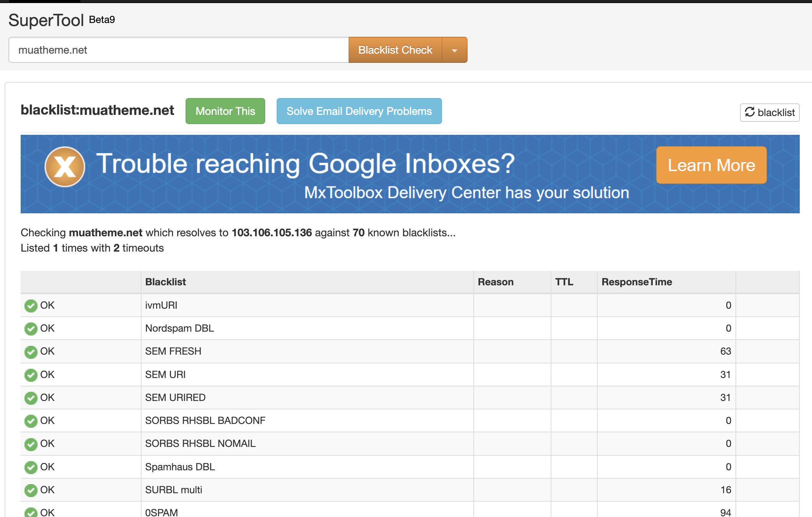Open Solve Email Delivery Problems
812x517 pixels.
pyautogui.click(x=359, y=111)
